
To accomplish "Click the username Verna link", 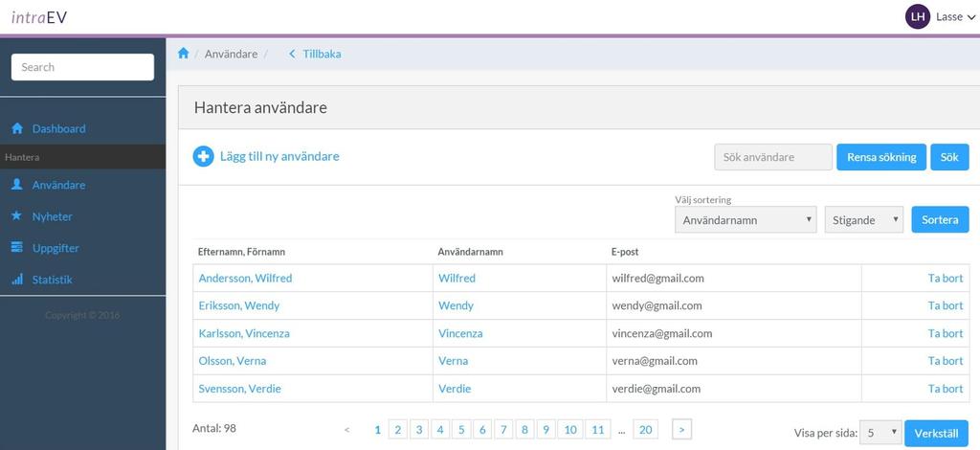I will (x=453, y=361).
